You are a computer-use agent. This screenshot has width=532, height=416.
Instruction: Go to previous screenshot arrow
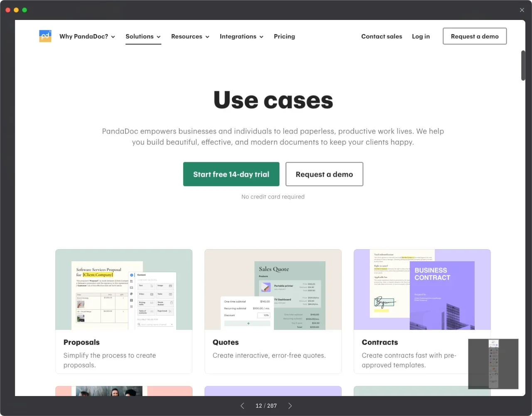pyautogui.click(x=242, y=406)
